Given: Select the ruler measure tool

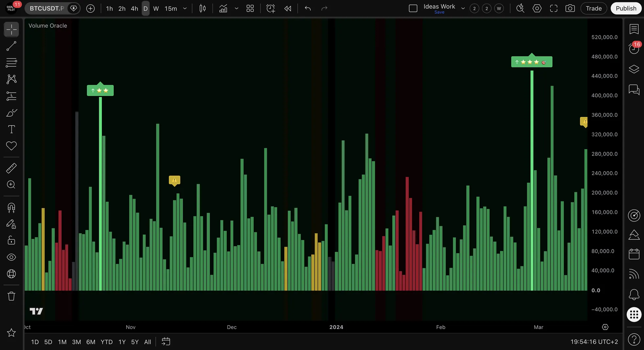Looking at the screenshot, I should coord(11,168).
